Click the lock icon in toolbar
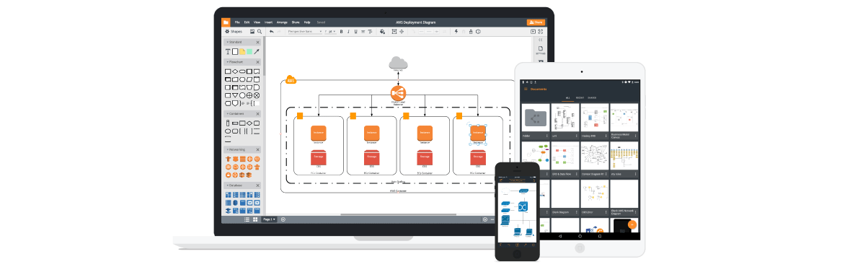This screenshot has width=868, height=267. coord(471,32)
